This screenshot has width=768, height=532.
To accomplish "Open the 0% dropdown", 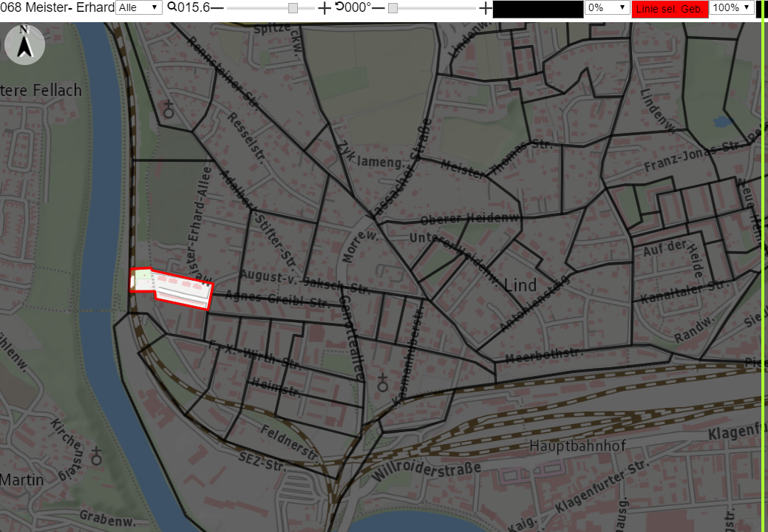I will coord(608,7).
